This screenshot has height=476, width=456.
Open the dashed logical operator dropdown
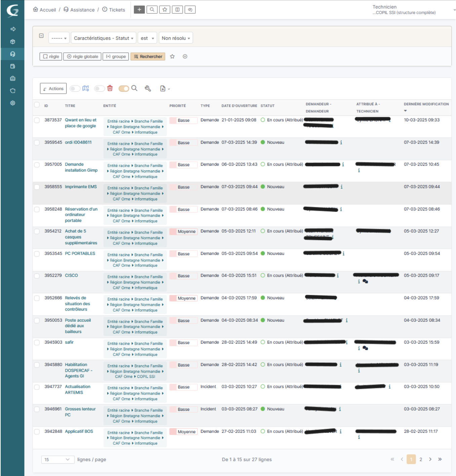pos(59,38)
